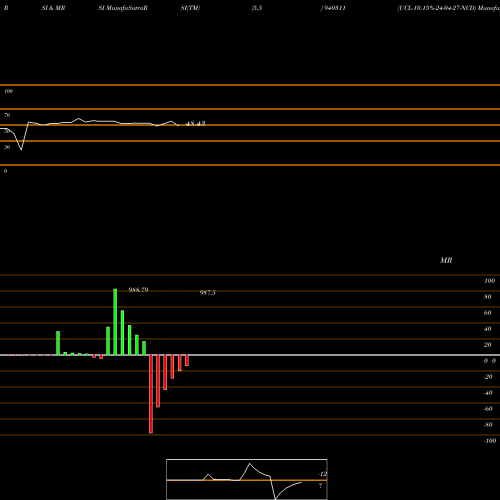The width and height of the screenshot is (500, 500).
Task: Click the RSI value label 48.43
Action: (x=195, y=124)
